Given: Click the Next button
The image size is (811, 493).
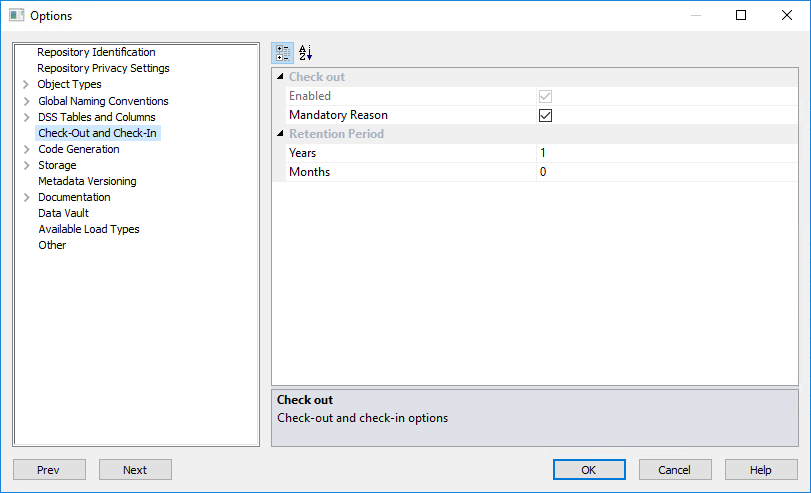Looking at the screenshot, I should point(135,470).
